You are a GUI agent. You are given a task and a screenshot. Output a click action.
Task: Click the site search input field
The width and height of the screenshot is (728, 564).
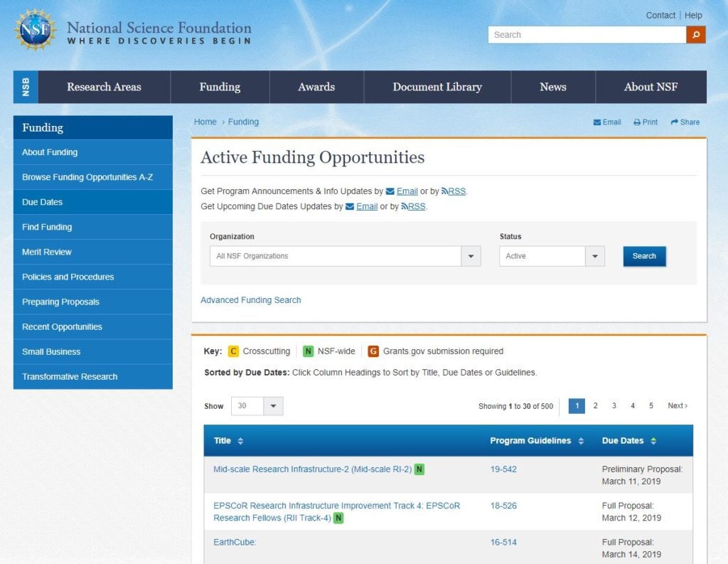pos(587,35)
